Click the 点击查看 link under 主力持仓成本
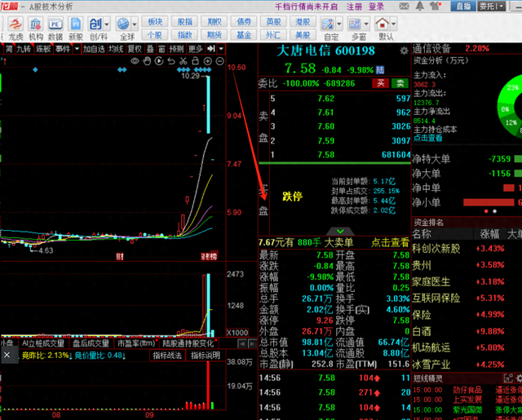 [427, 138]
